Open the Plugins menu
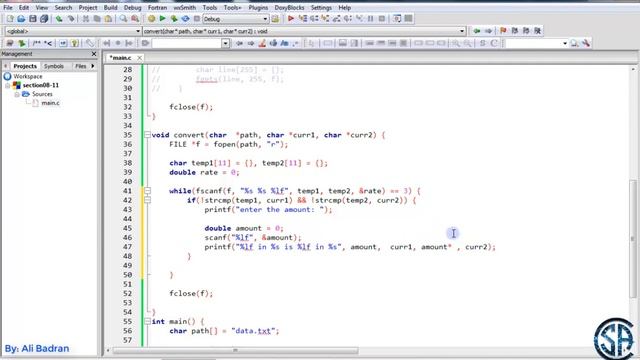Image resolution: width=640 pixels, height=360 pixels. [258, 7]
